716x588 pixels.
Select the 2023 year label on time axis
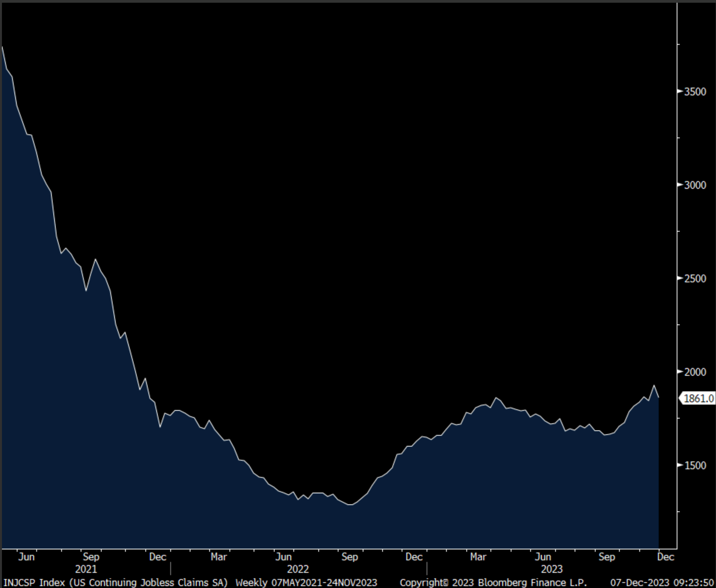(x=552, y=569)
